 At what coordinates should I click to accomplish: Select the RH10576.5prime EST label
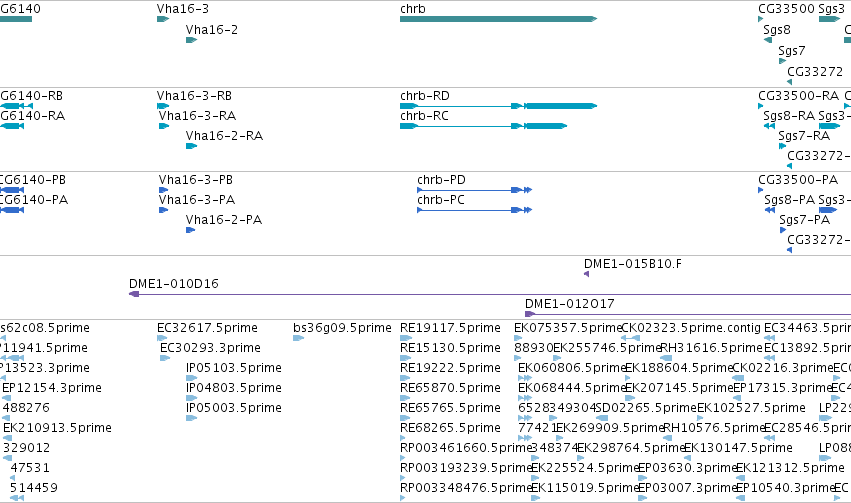tap(714, 429)
